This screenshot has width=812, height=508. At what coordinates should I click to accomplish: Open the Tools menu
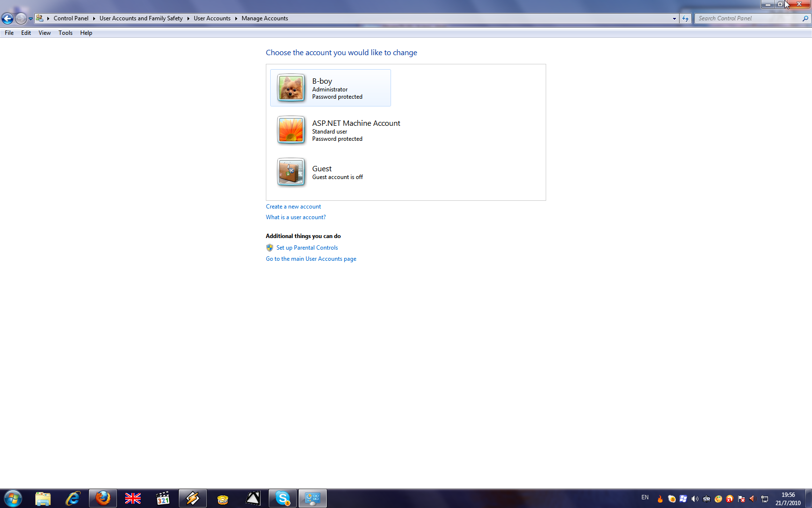[65, 33]
